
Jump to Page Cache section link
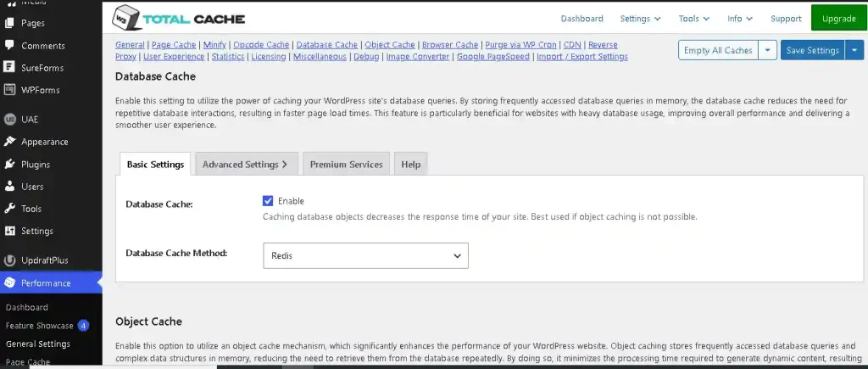174,45
